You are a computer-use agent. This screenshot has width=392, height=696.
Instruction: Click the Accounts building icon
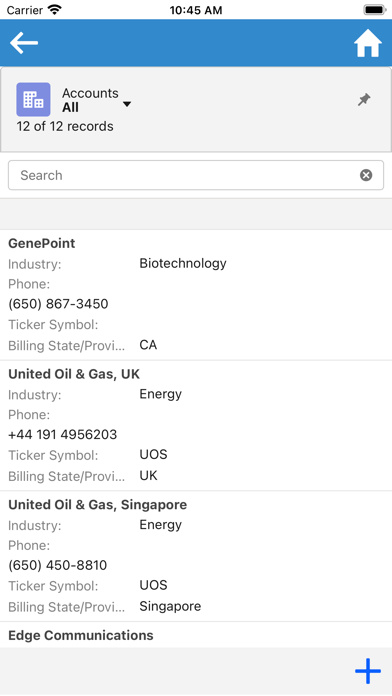pos(33,99)
